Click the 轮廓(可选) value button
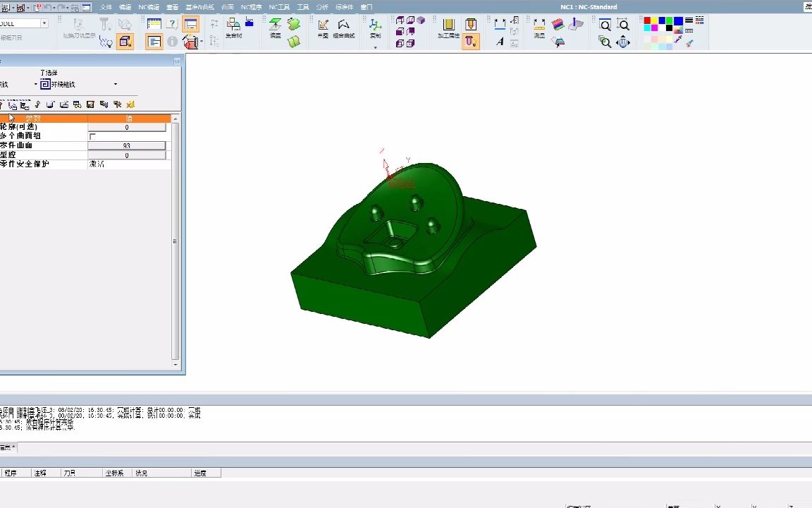The height and width of the screenshot is (508, 812). pyautogui.click(x=127, y=128)
